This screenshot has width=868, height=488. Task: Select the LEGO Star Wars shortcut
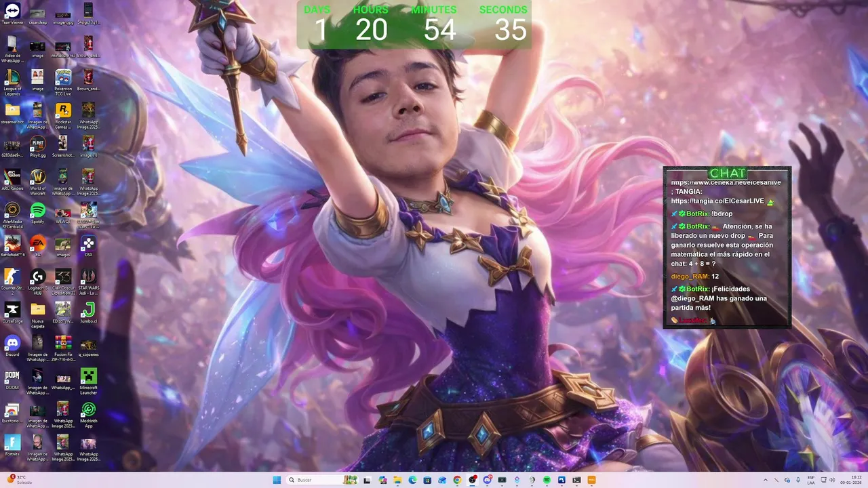[x=88, y=215]
